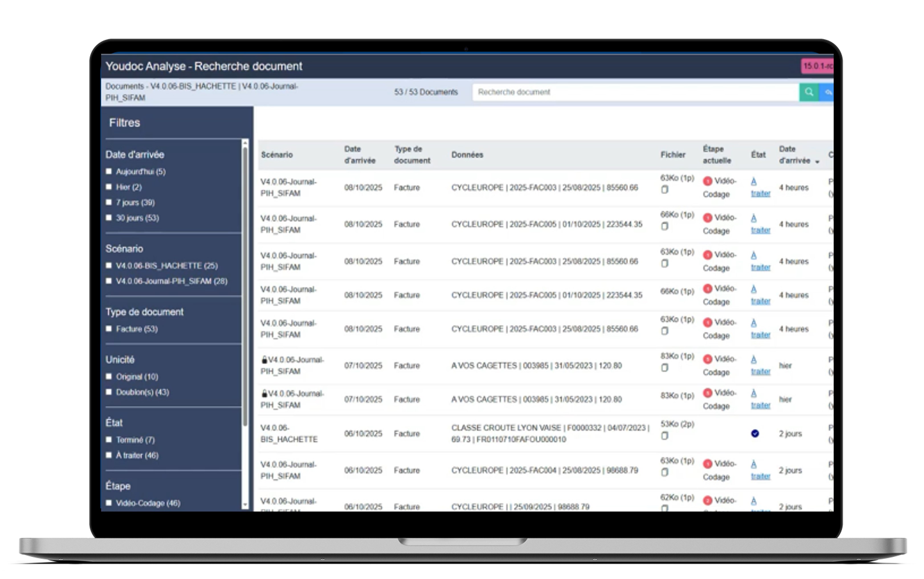Click the blue checkmark on the CLASSE CROUTE LYON row

point(754,434)
